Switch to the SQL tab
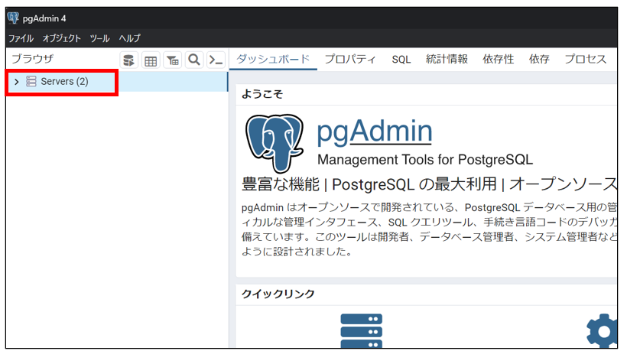The image size is (627, 364). [401, 59]
